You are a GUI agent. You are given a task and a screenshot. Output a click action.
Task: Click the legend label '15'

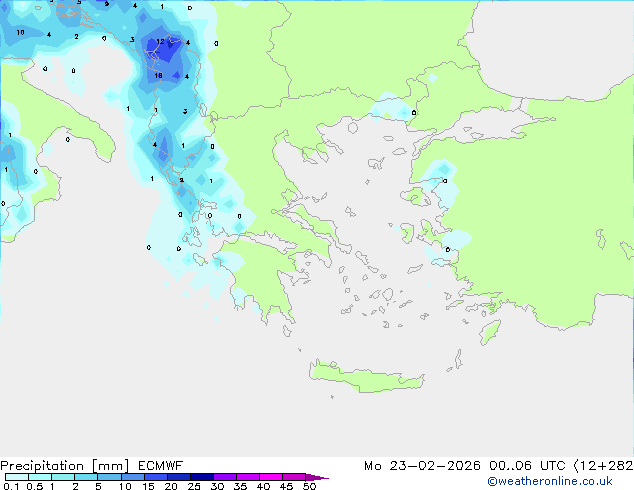pos(148,486)
